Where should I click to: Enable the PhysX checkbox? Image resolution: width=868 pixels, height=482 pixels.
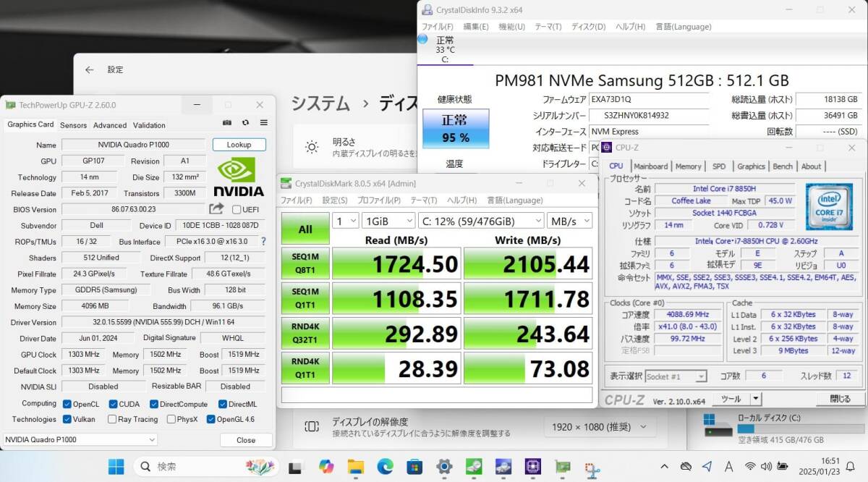[171, 419]
